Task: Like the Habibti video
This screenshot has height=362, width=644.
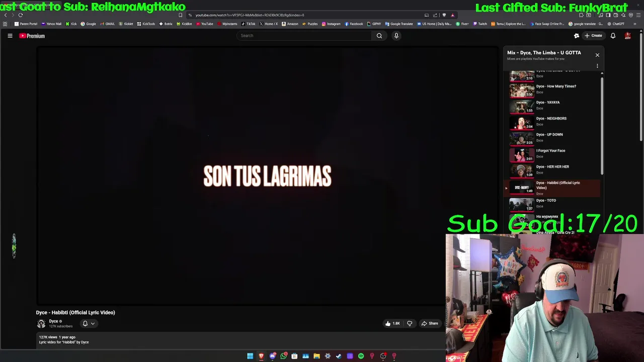Action: 392,323
